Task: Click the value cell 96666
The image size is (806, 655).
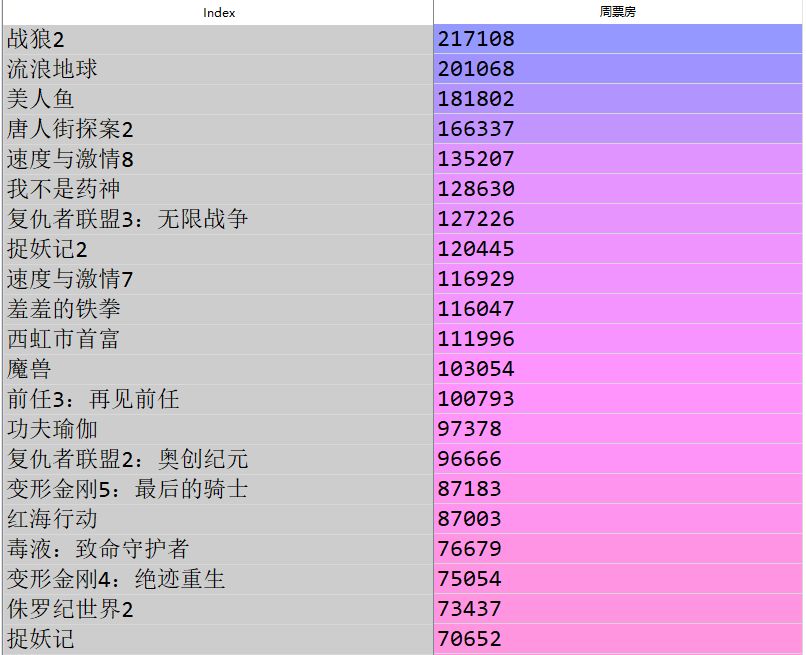Action: click(617, 459)
